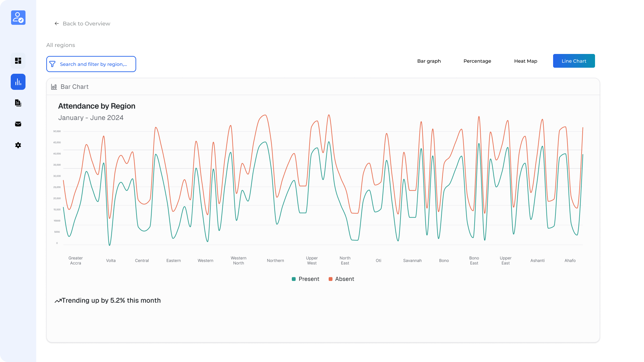Click the Line Chart button
Viewport: 644px width, 362px height.
click(x=574, y=61)
